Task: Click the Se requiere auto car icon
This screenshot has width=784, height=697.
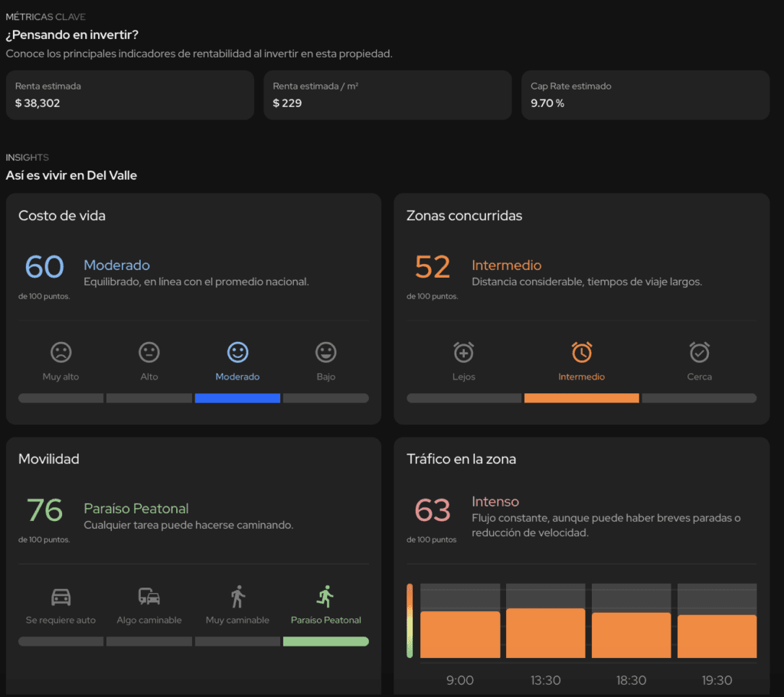Action: (x=61, y=597)
